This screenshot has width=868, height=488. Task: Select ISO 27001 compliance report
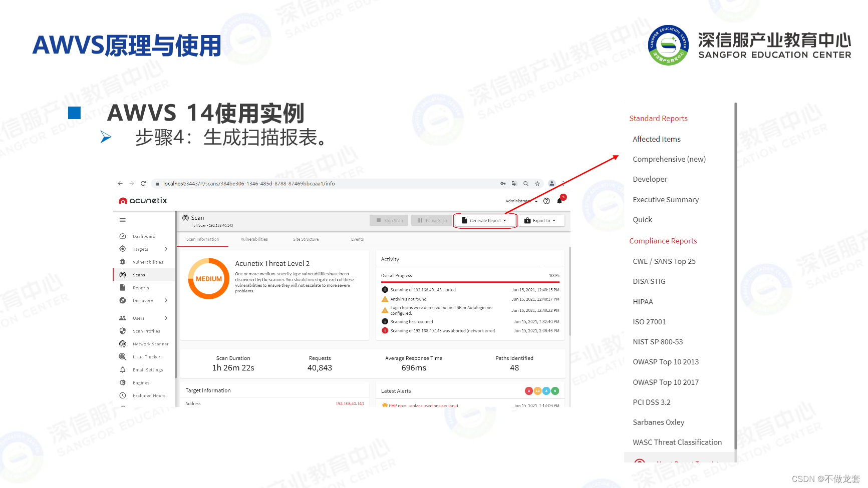pos(649,322)
